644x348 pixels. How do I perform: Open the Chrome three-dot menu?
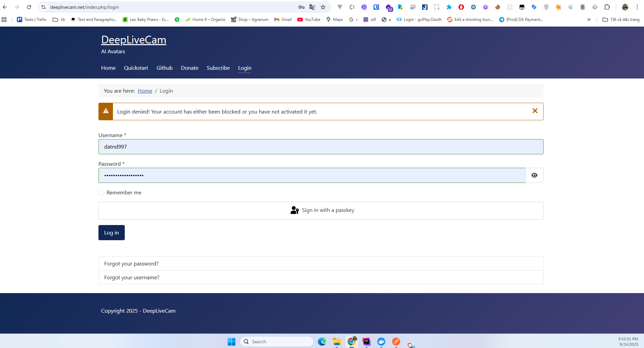pos(637,7)
